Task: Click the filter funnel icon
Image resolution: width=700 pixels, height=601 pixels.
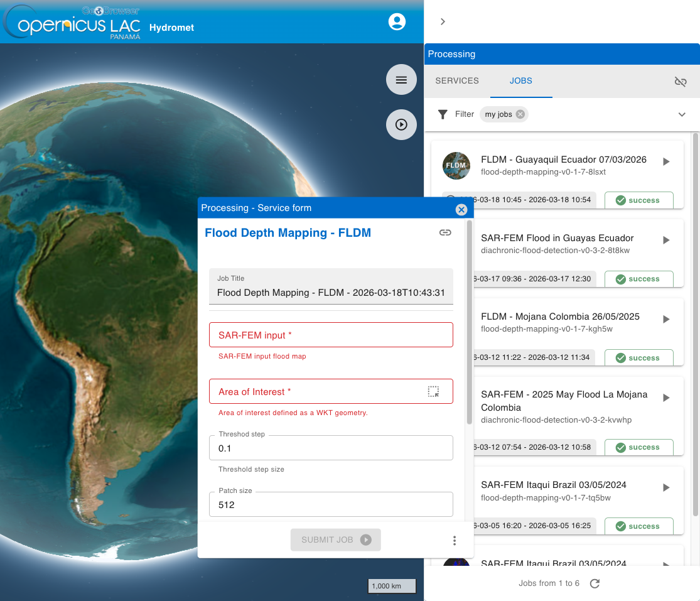Action: pyautogui.click(x=443, y=114)
